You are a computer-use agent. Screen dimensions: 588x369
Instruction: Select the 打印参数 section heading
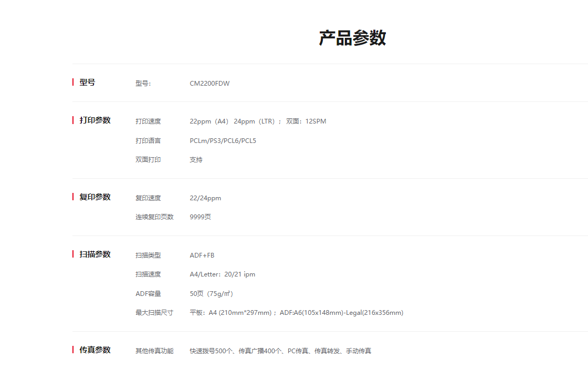(x=95, y=120)
